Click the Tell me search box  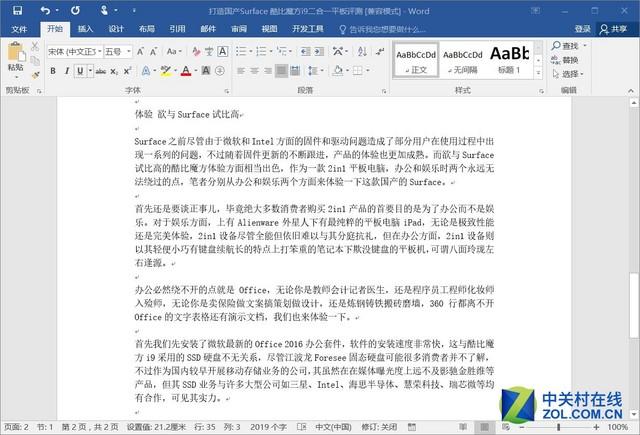coord(382,29)
